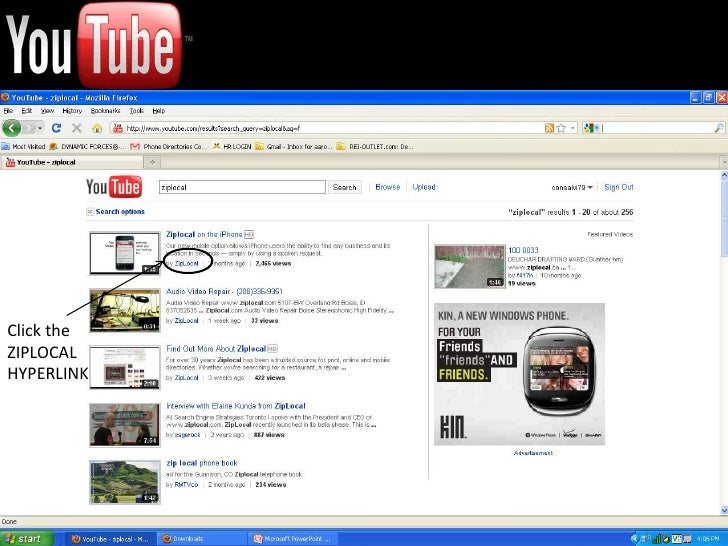Open the History menu
The image size is (728, 546).
coord(72,111)
